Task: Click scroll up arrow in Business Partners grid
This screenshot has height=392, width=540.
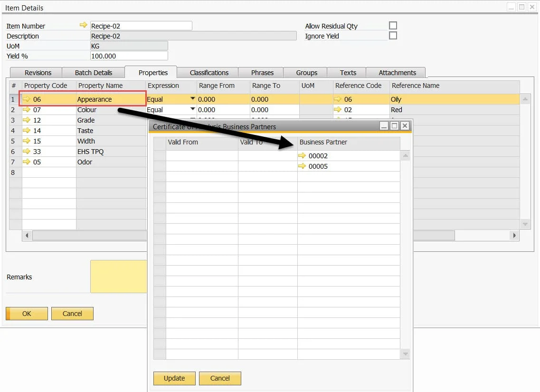Action: 405,156
